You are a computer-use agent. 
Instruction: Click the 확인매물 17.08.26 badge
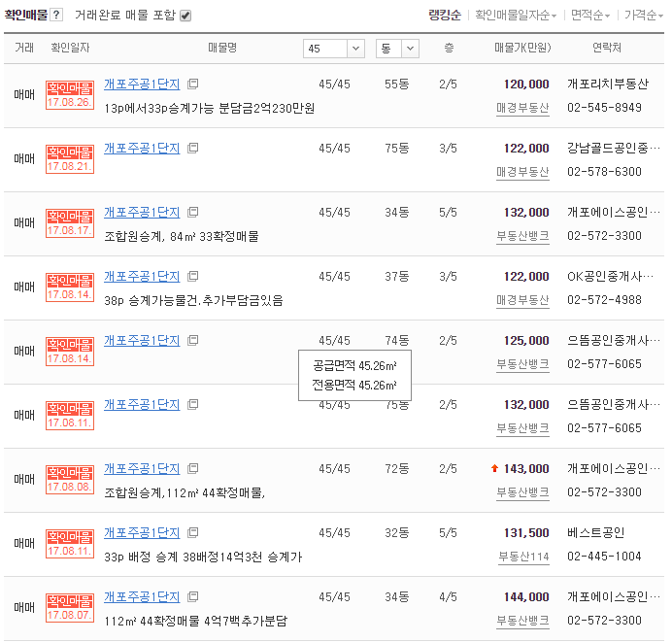pos(70,95)
